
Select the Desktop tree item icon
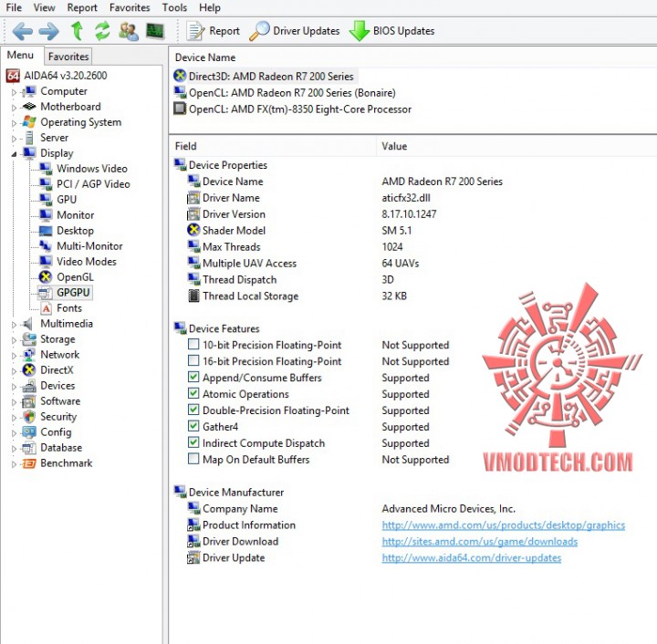(x=46, y=231)
